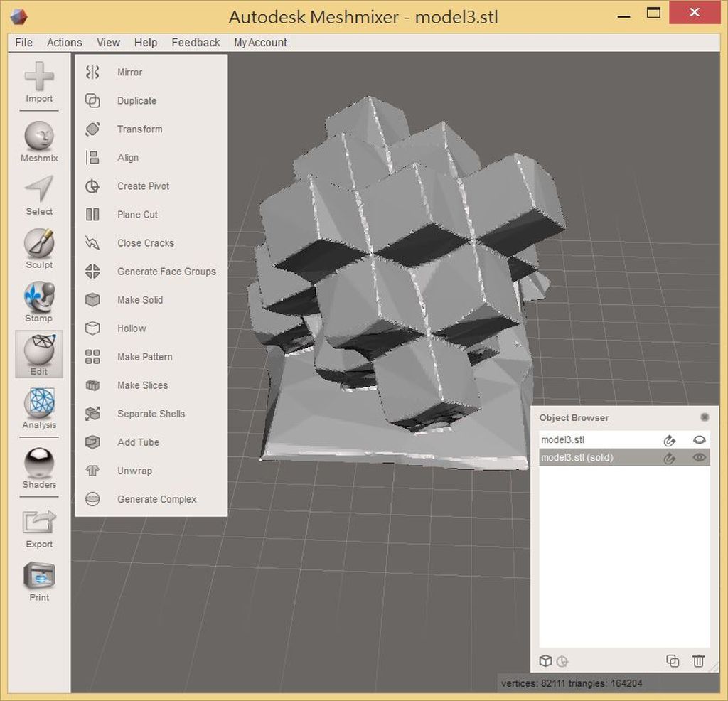Click the cube icon in Object Browser footer
Viewport: 728px width, 701px height.
click(x=545, y=660)
